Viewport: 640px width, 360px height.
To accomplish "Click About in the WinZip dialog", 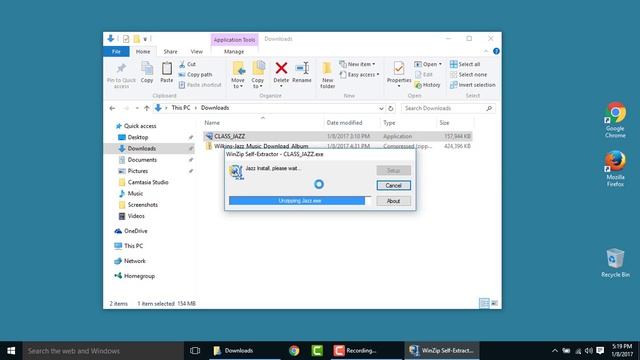I will [393, 201].
